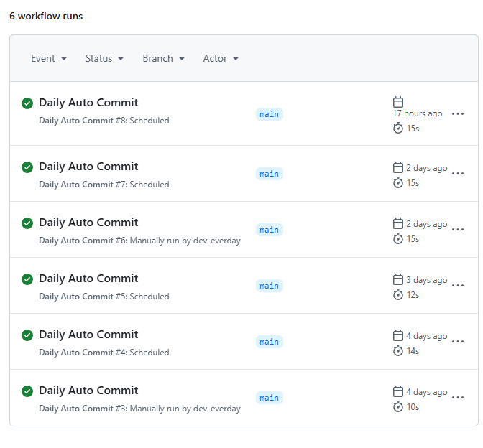
Task: Click calendar icon on run #7 row
Action: click(x=398, y=167)
